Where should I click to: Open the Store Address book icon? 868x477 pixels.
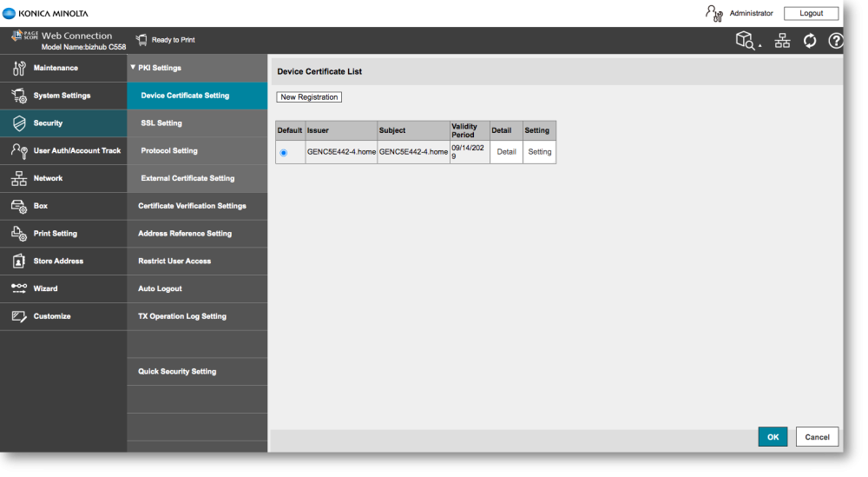click(x=19, y=261)
